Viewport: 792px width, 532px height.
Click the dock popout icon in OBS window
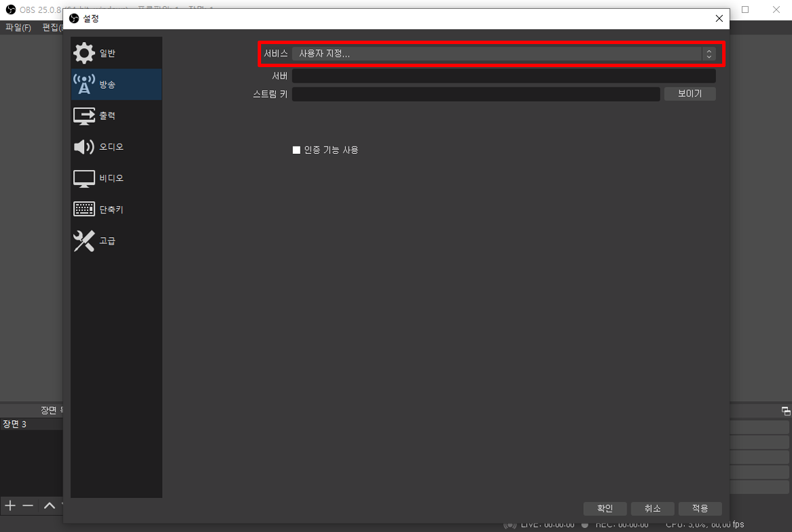pos(785,411)
